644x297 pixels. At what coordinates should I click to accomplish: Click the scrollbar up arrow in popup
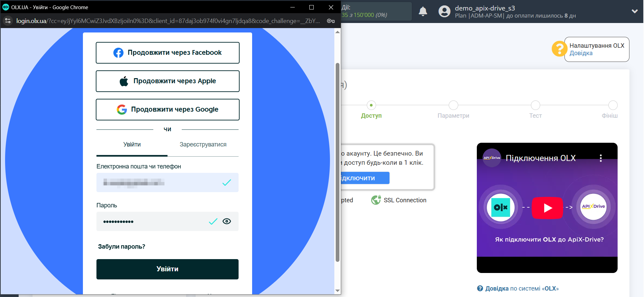point(337,32)
